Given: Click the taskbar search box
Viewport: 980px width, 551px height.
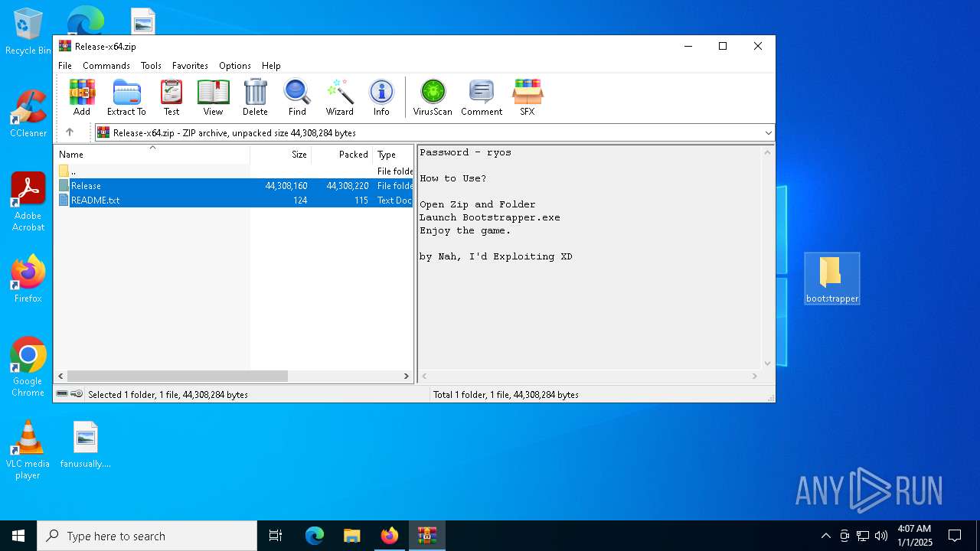Looking at the screenshot, I should point(147,536).
